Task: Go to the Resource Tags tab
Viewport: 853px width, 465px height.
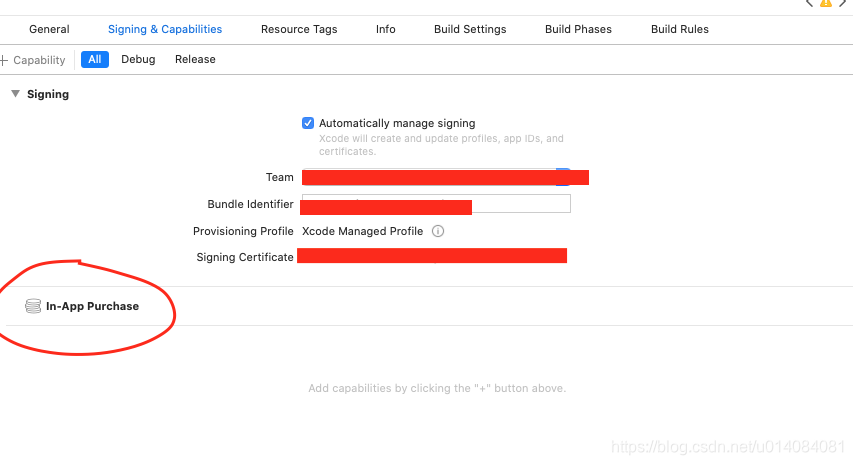Action: (299, 30)
